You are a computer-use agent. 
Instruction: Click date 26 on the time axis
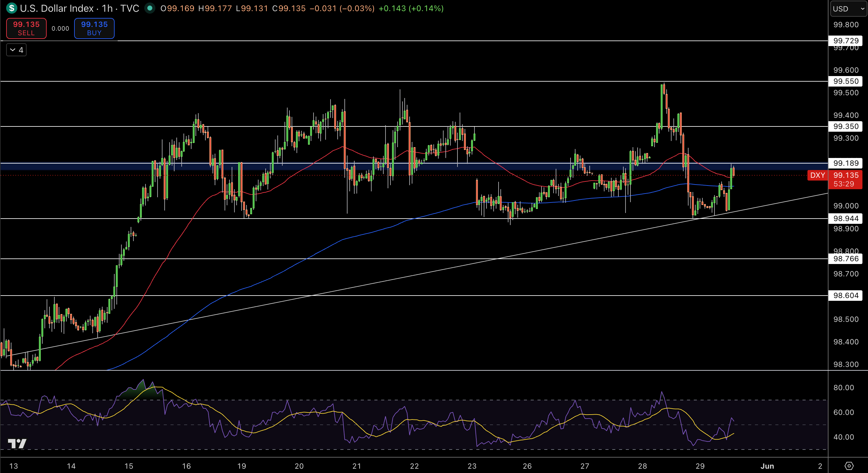(527, 466)
